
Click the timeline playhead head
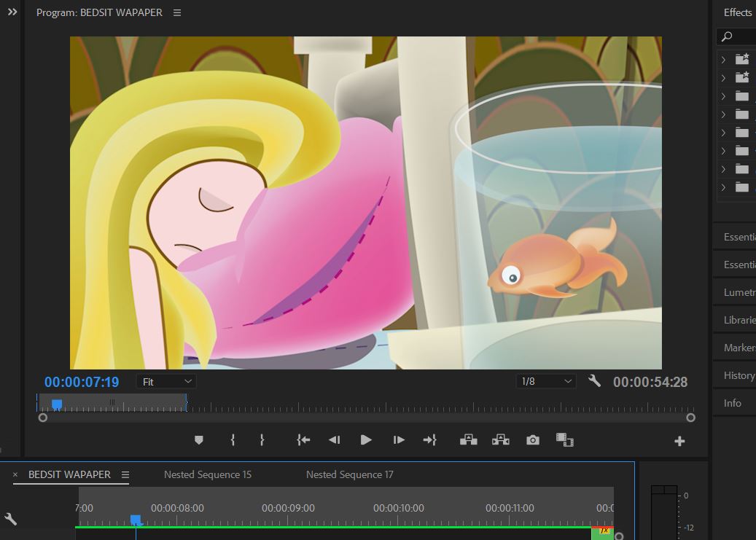coord(136,520)
